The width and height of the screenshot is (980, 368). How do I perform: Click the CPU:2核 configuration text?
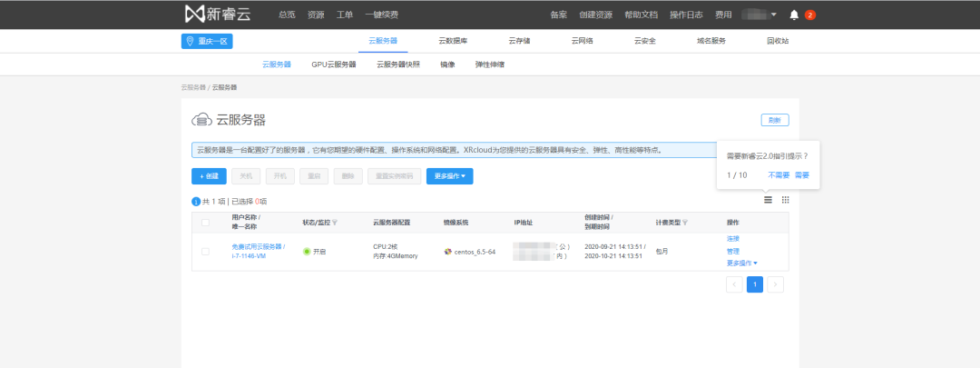386,246
